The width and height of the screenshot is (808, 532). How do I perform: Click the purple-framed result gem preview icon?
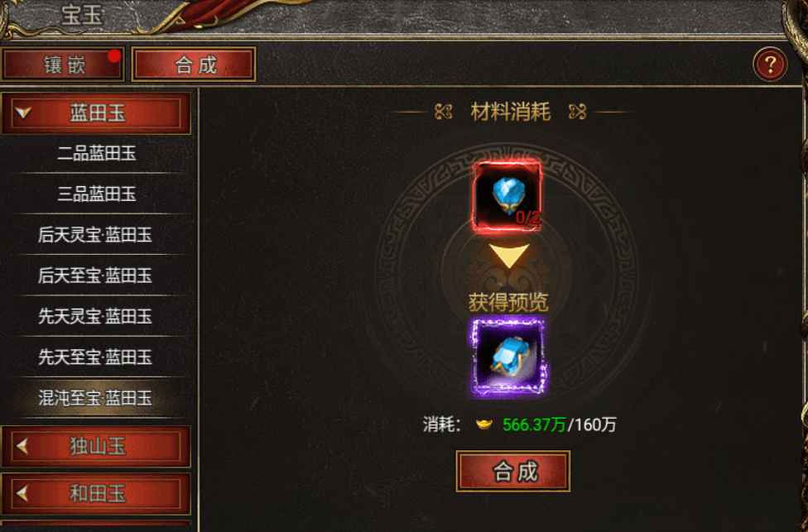(508, 357)
